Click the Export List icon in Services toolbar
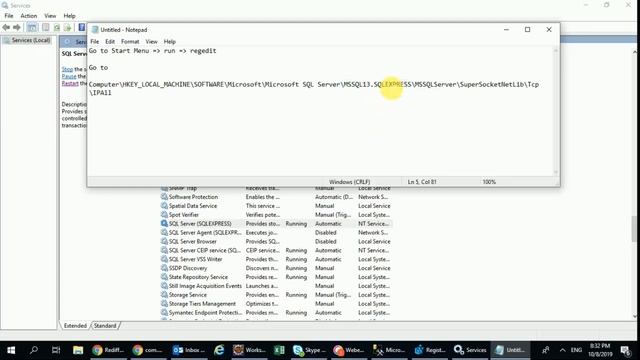Screen dimensions: 640x360 click(67, 27)
